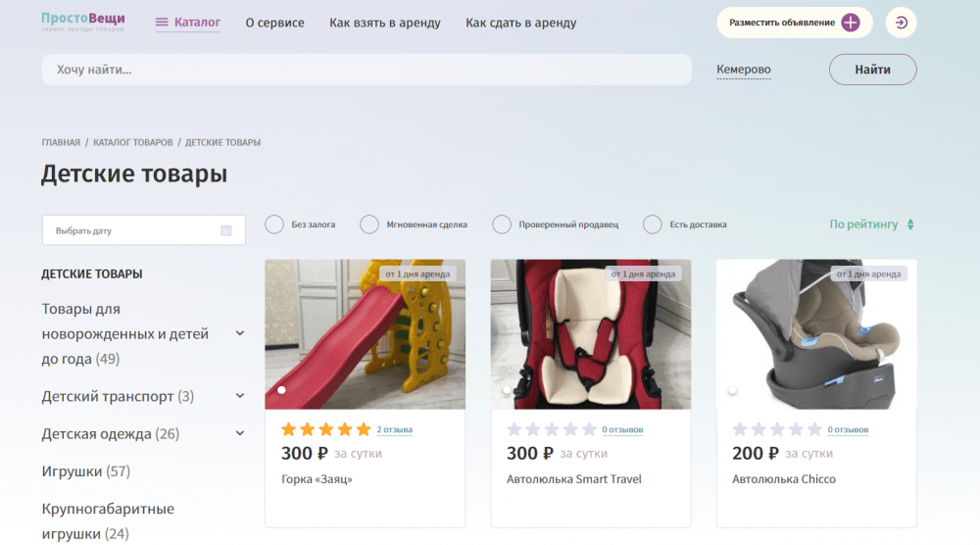Expand the Детская одежда category chevron
Image resolution: width=980 pixels, height=545 pixels.
(x=240, y=434)
